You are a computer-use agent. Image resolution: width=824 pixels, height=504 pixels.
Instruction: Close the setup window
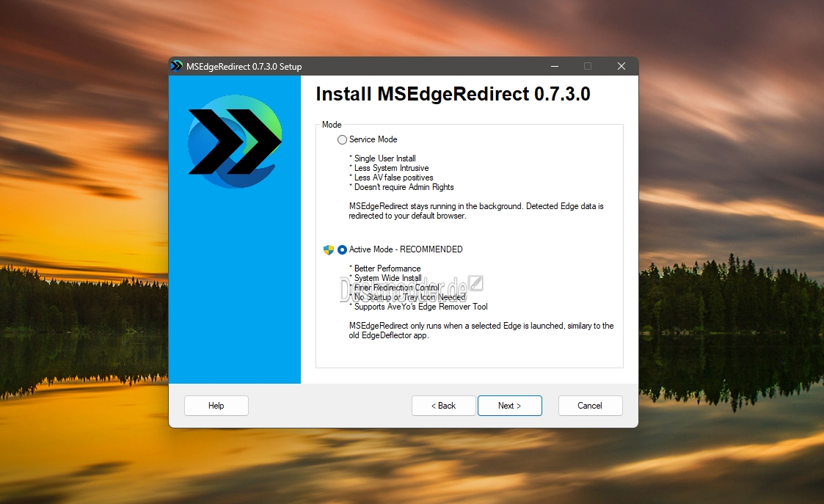pyautogui.click(x=621, y=66)
